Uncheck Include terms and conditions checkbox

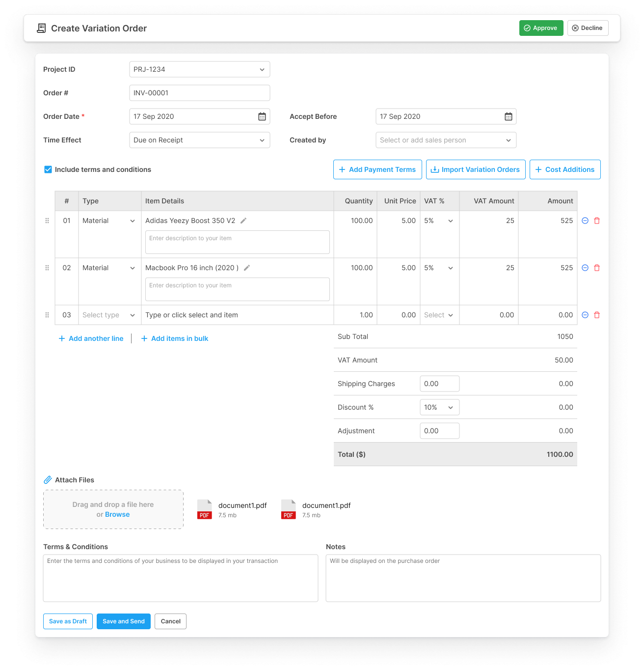(48, 169)
